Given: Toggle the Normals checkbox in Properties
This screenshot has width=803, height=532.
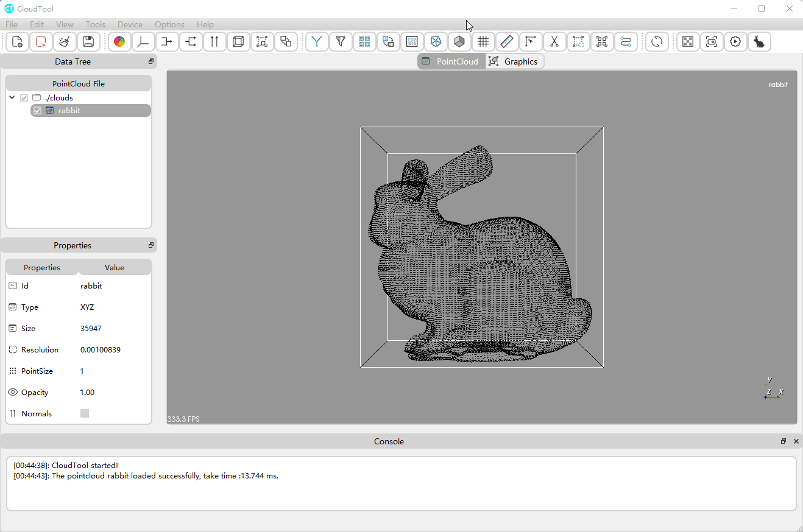Looking at the screenshot, I should pos(85,413).
